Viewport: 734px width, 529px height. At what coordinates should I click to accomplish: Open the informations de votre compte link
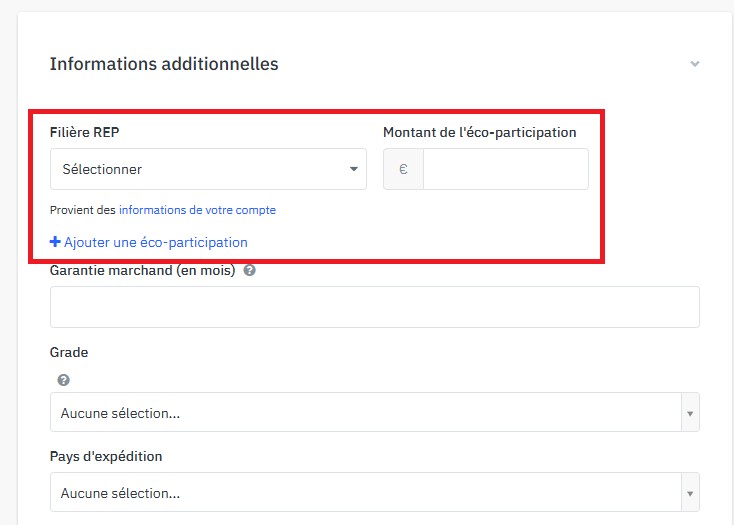click(197, 210)
